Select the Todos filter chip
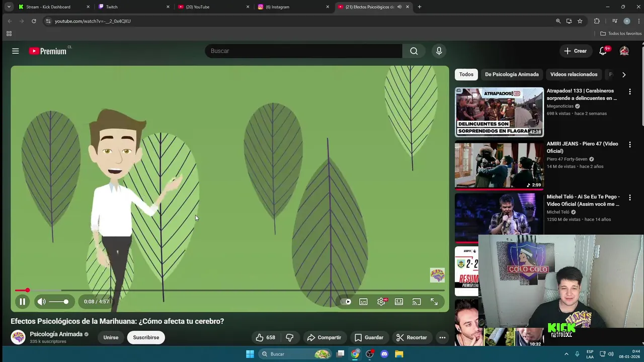 click(466, 74)
